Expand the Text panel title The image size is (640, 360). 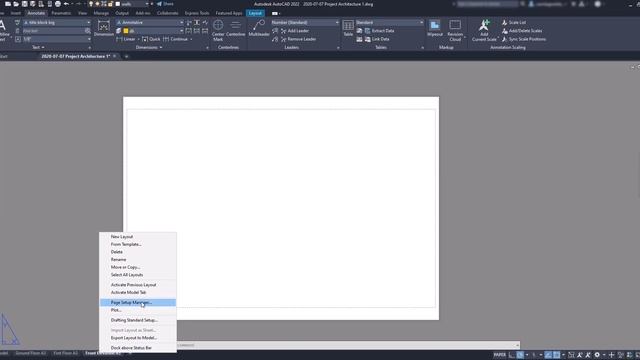(x=38, y=47)
